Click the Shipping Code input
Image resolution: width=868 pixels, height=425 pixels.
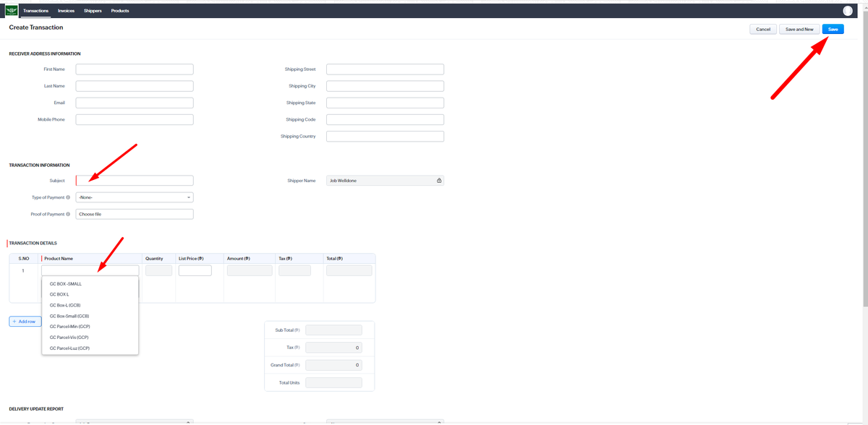385,119
